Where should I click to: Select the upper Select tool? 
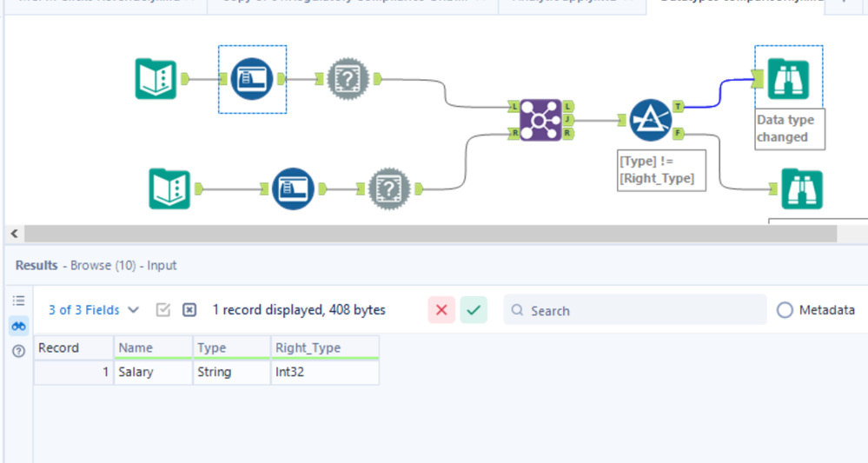point(252,79)
